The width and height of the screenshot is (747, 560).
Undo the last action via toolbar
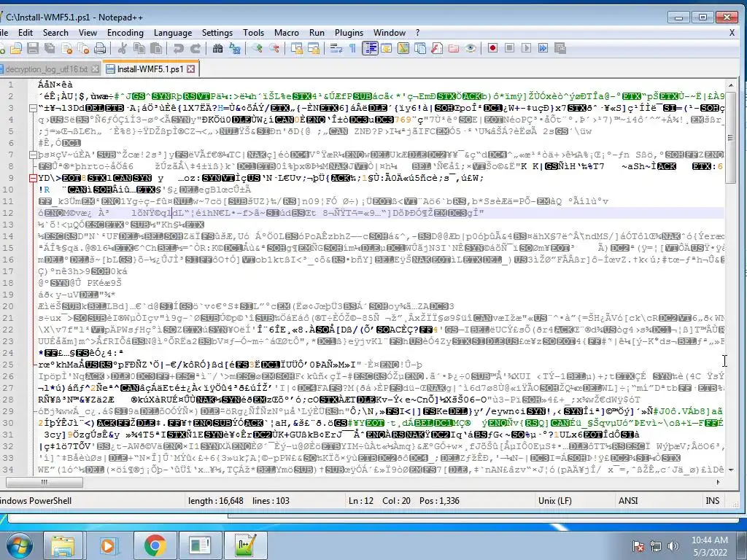click(178, 48)
